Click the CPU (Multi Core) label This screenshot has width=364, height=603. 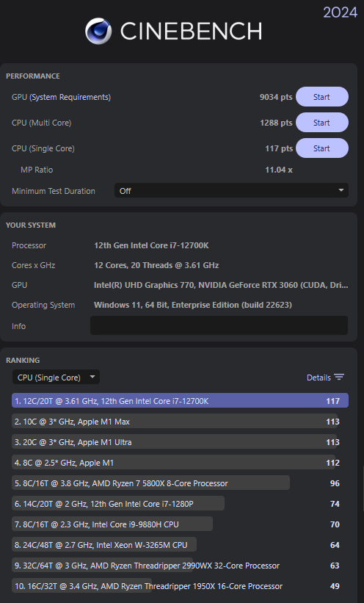tap(42, 123)
